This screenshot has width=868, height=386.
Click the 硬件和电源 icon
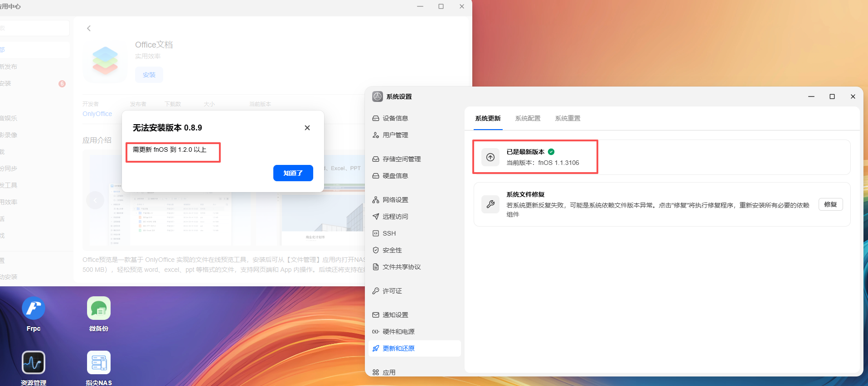[376, 332]
